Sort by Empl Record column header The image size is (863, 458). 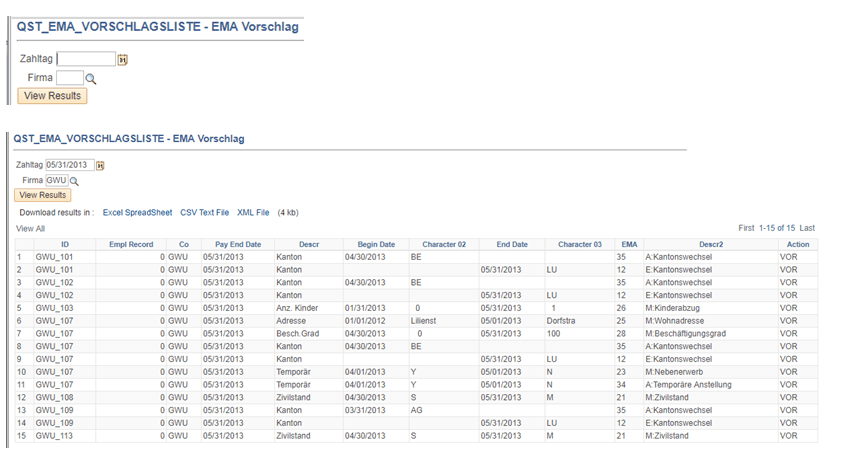[131, 244]
